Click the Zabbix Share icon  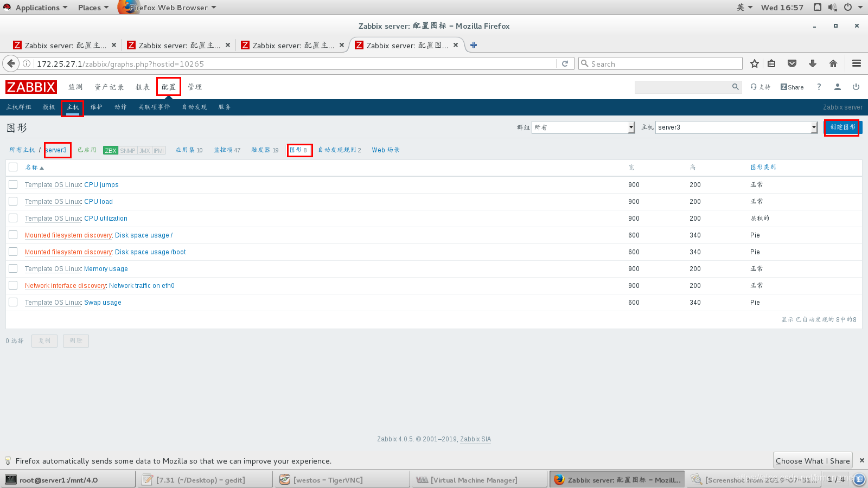point(792,87)
